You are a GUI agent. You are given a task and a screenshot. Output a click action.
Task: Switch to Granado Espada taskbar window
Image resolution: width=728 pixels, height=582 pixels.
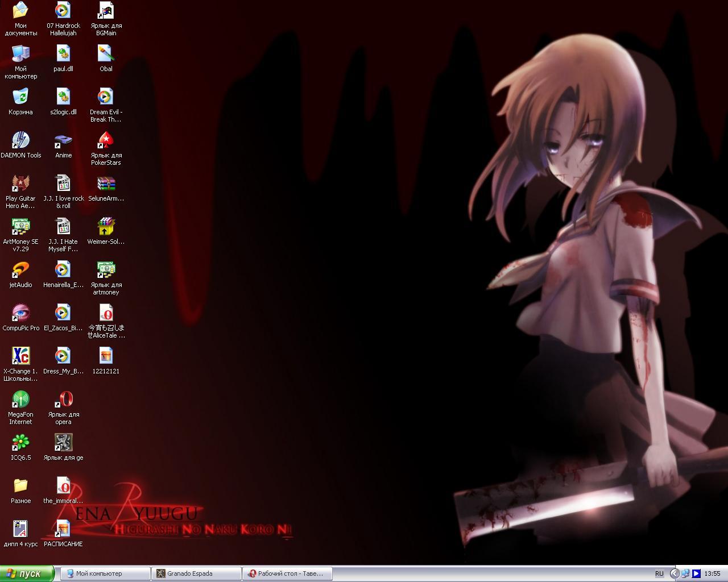coord(196,573)
